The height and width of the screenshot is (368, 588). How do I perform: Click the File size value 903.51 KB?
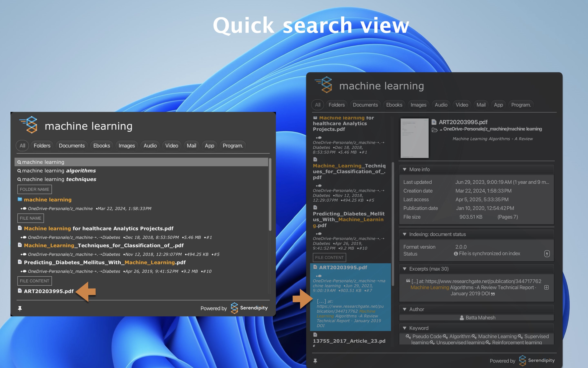[x=471, y=217]
